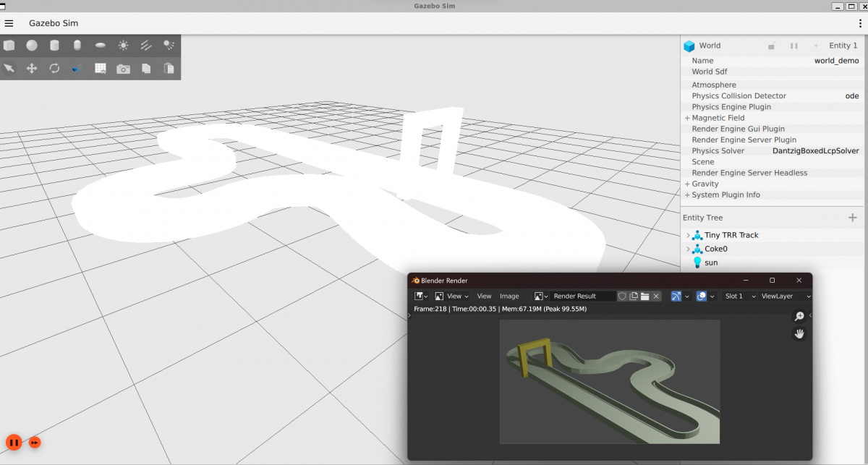868x465 pixels.
Task: Click the Blender zoom magnifier gizmo
Action: (799, 316)
